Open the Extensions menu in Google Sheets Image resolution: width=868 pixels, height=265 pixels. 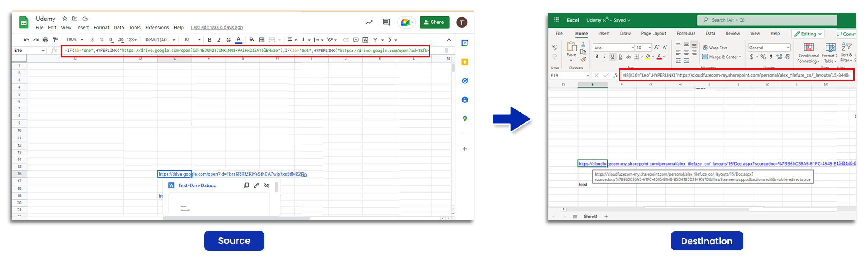coord(157,28)
